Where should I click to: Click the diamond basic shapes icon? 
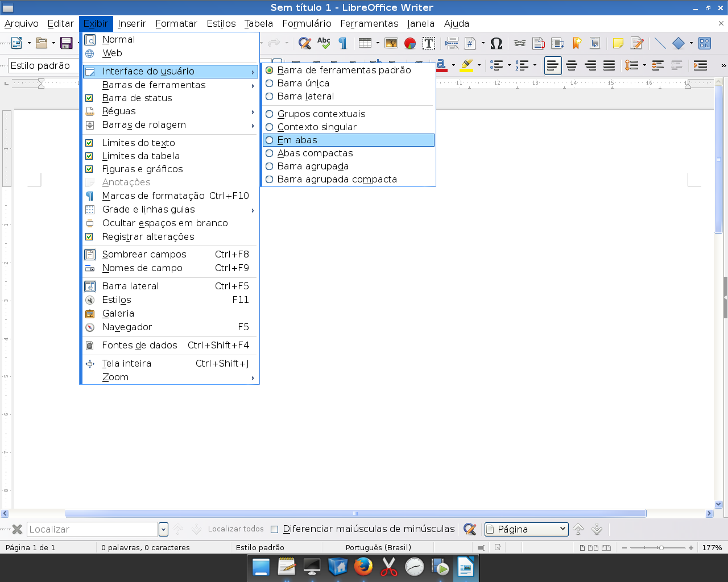point(679,43)
